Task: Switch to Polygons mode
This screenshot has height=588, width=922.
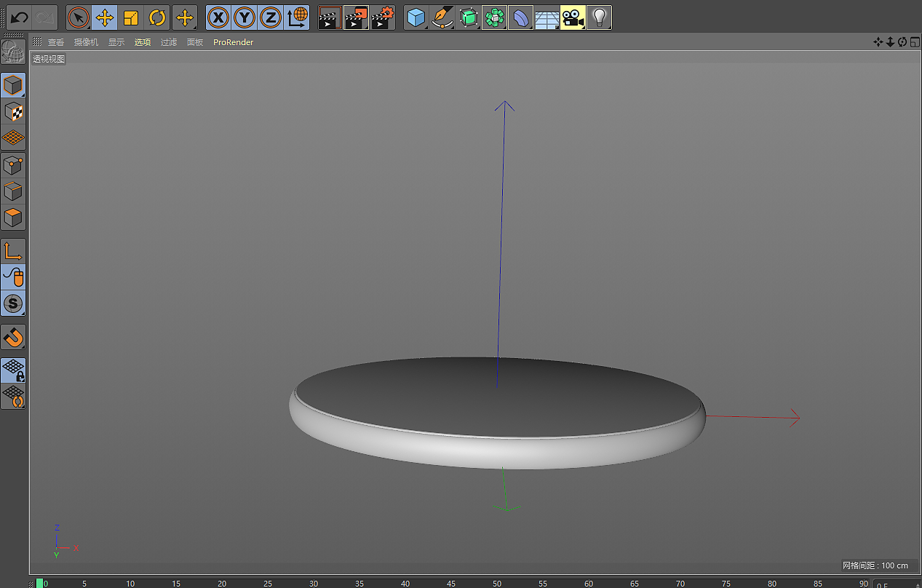Action: coord(13,217)
